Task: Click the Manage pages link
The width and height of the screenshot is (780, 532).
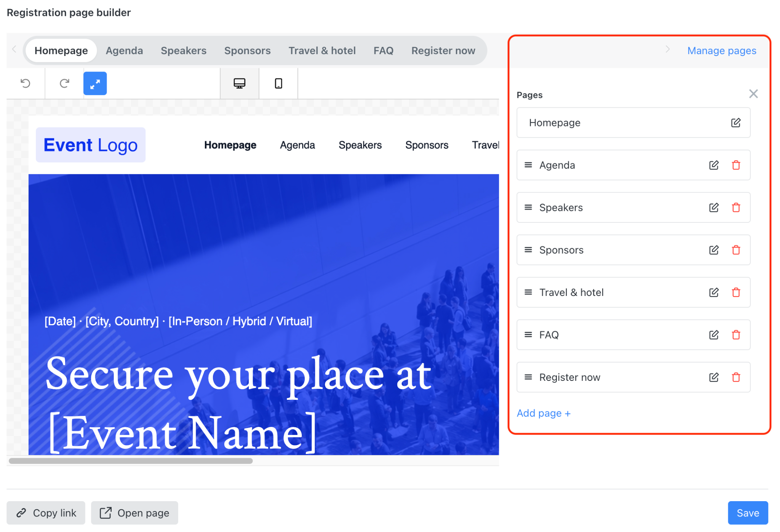Action: 721,51
